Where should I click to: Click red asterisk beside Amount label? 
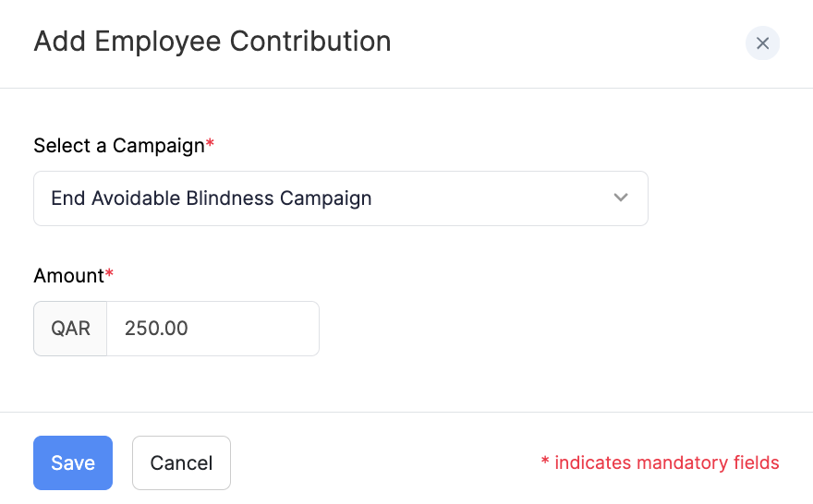109,275
